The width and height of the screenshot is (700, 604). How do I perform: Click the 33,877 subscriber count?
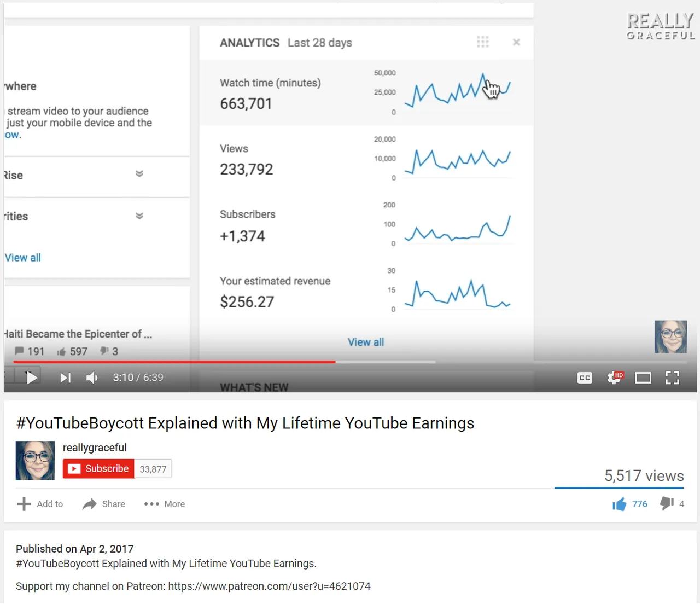tap(153, 469)
